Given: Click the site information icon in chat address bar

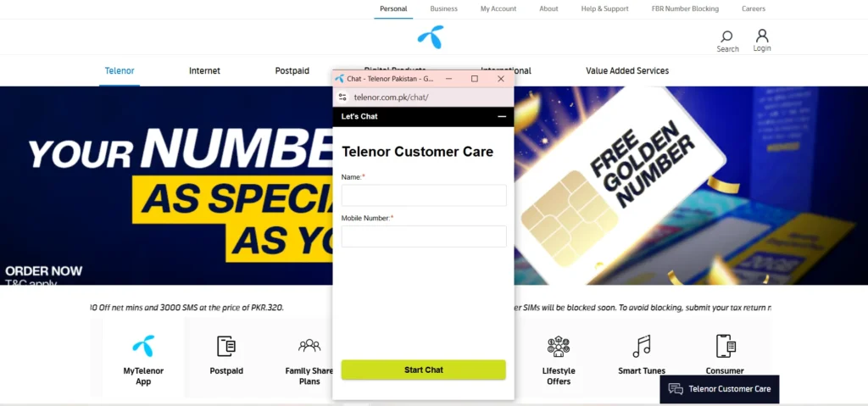Looking at the screenshot, I should tap(342, 97).
